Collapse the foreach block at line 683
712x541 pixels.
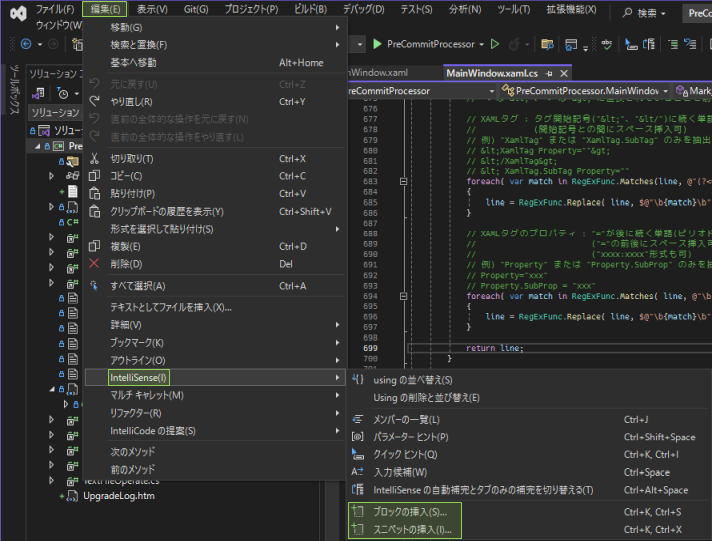click(403, 181)
